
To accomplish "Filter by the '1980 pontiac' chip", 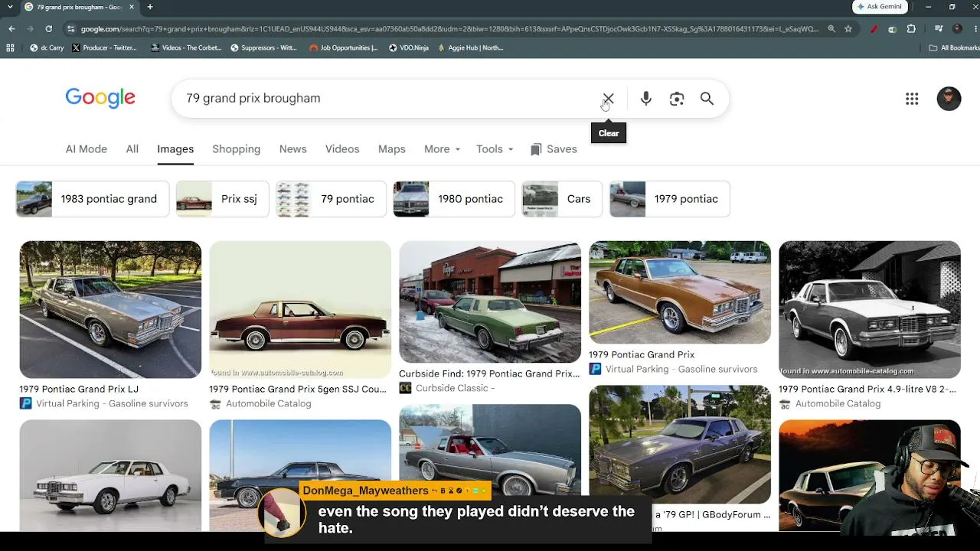I will pyautogui.click(x=454, y=199).
